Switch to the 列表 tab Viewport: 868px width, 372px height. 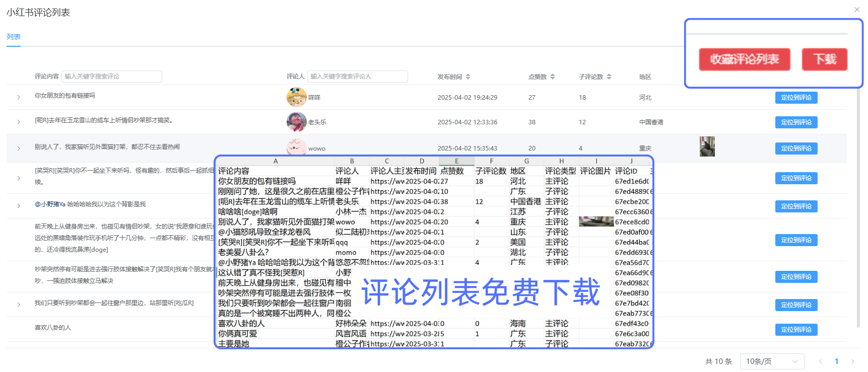(x=14, y=37)
